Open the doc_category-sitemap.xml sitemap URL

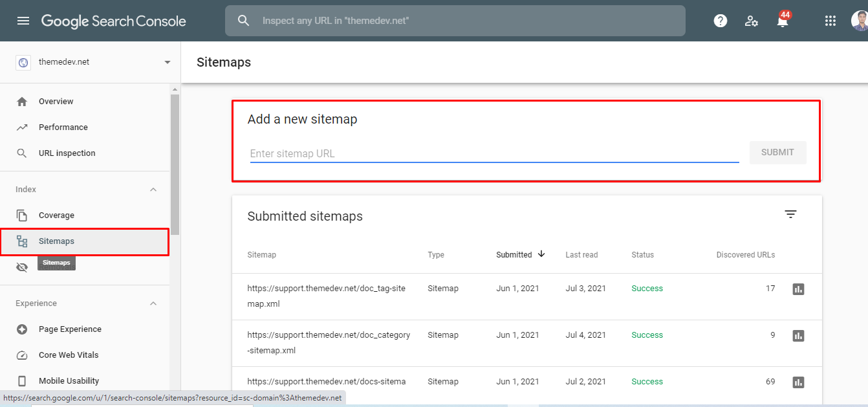point(329,343)
